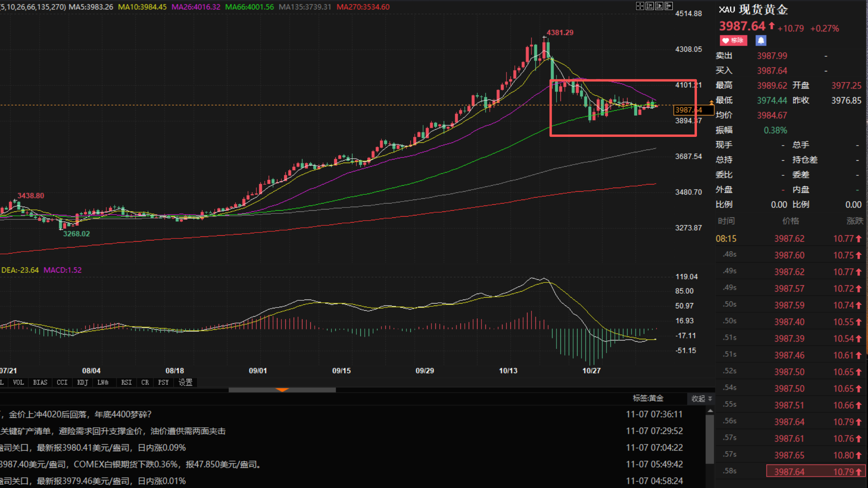Viewport: 868px width, 488px height.
Task: Click the current price 3987.64 axis label
Action: click(689, 110)
